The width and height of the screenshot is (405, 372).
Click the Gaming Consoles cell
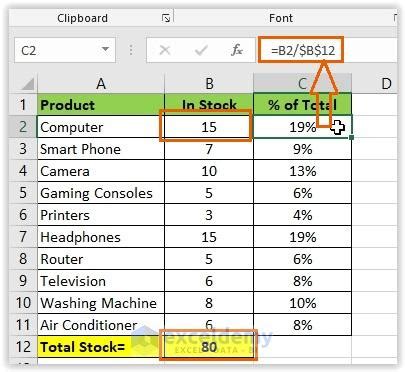pos(101,193)
